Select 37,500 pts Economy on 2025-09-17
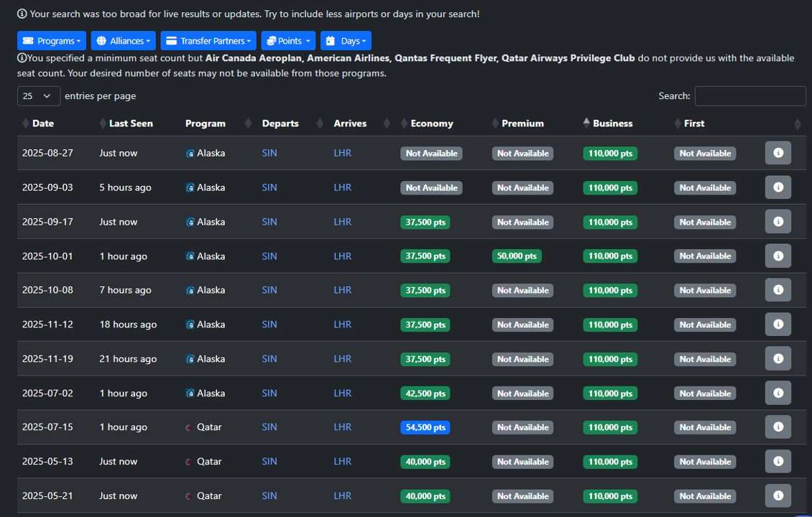Viewport: 812px width, 517px height. 425,222
